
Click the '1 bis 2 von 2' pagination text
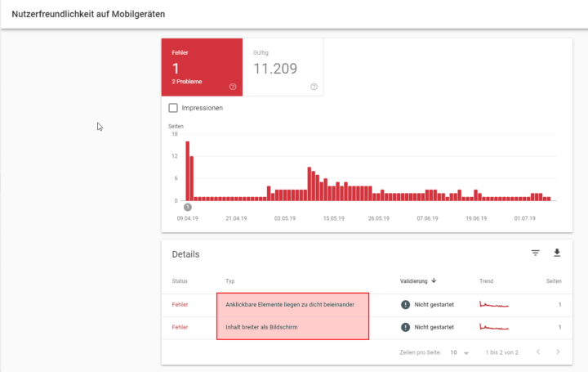(x=501, y=352)
